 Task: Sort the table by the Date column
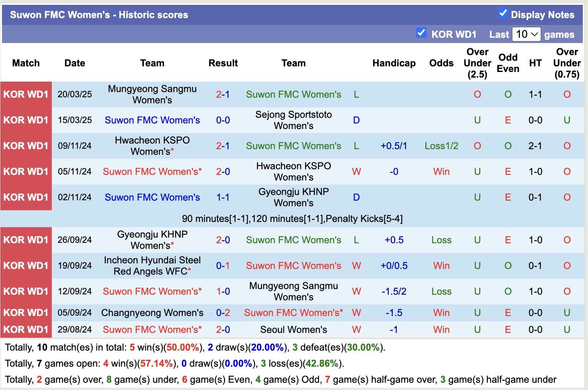(75, 63)
